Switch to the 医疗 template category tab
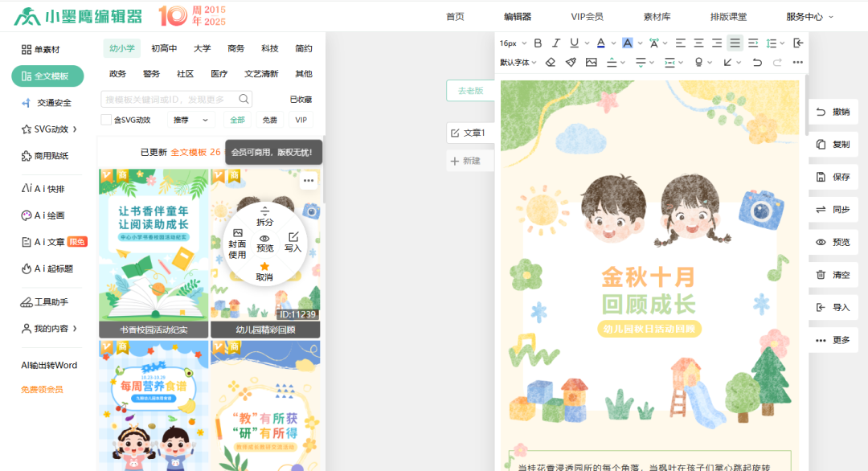868x471 pixels. tap(221, 73)
